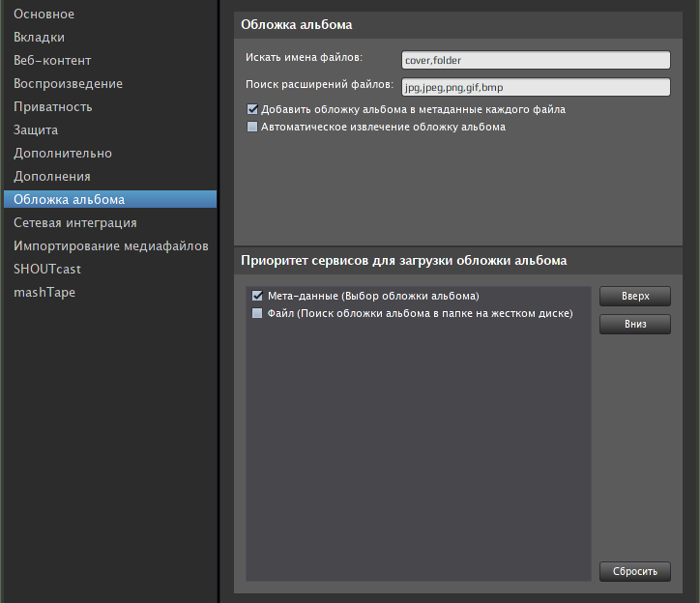Screen dimensions: 700x603
Task: Open the Основное settings section
Action: [44, 14]
